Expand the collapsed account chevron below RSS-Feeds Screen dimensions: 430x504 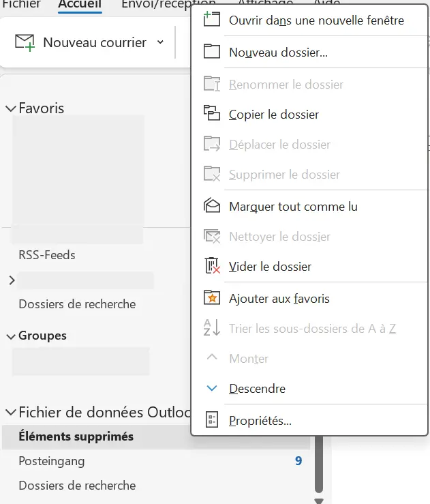tap(12, 280)
